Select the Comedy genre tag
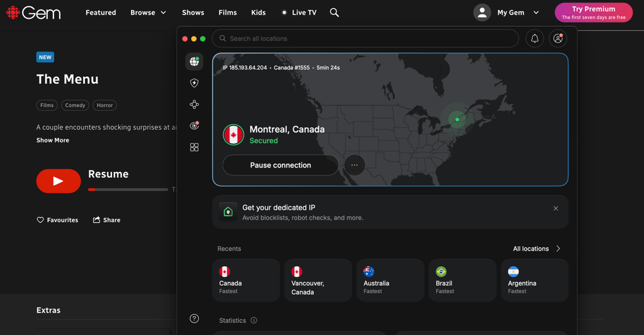Image resolution: width=644 pixels, height=335 pixels. click(75, 105)
